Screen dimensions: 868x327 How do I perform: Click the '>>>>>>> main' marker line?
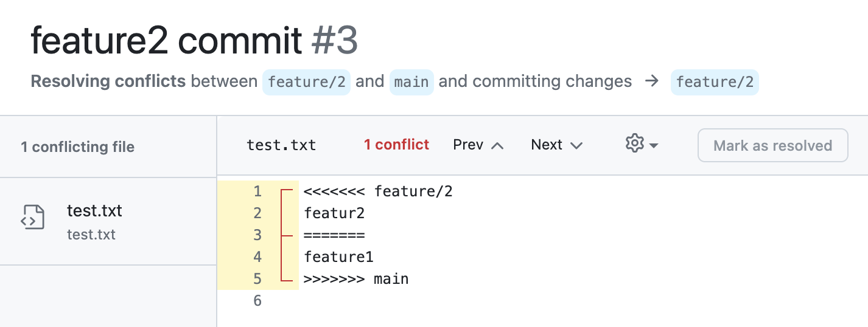tap(356, 279)
